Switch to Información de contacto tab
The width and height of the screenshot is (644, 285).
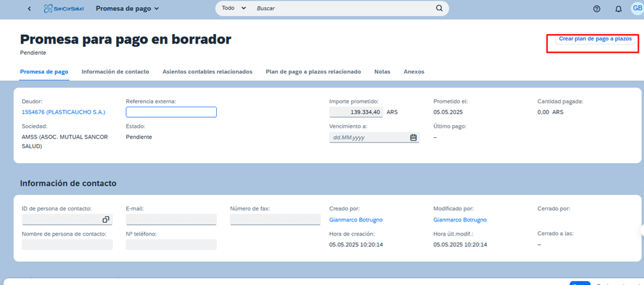click(115, 72)
